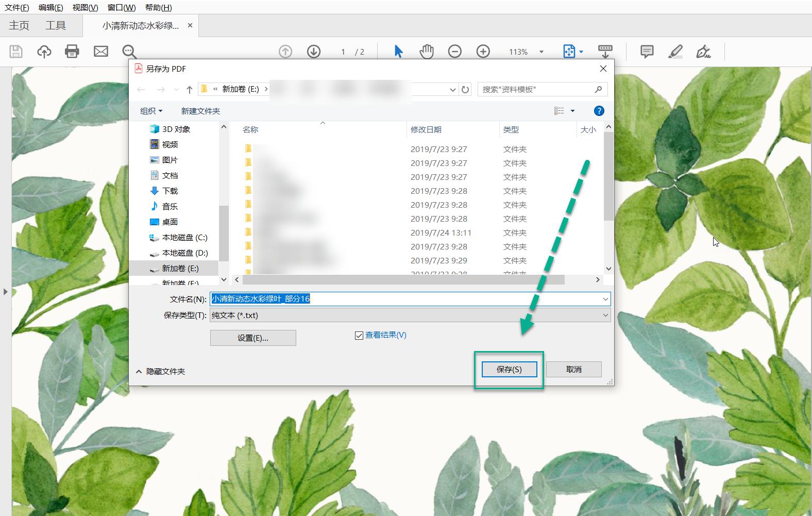812x516 pixels.
Task: Refresh the folder location
Action: pyautogui.click(x=465, y=90)
